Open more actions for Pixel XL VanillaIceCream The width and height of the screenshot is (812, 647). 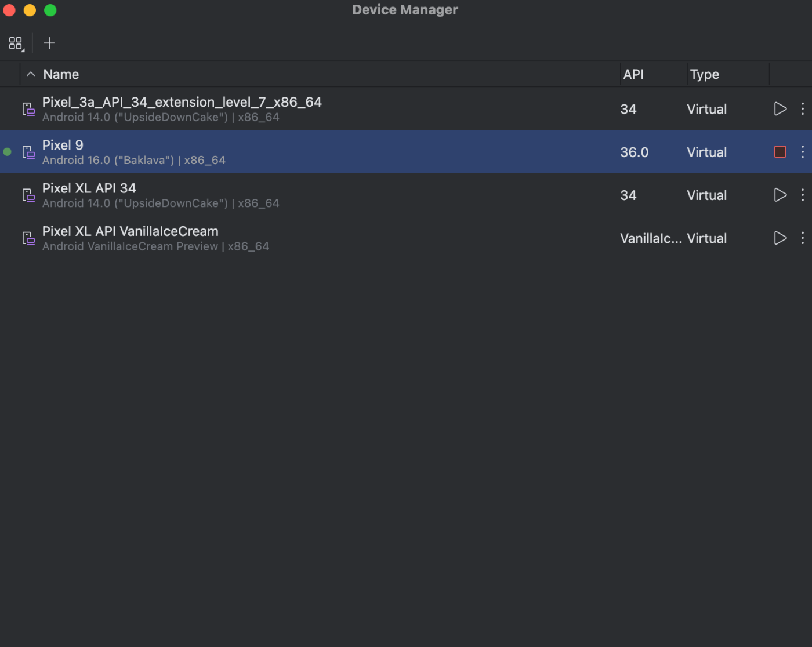pos(803,238)
